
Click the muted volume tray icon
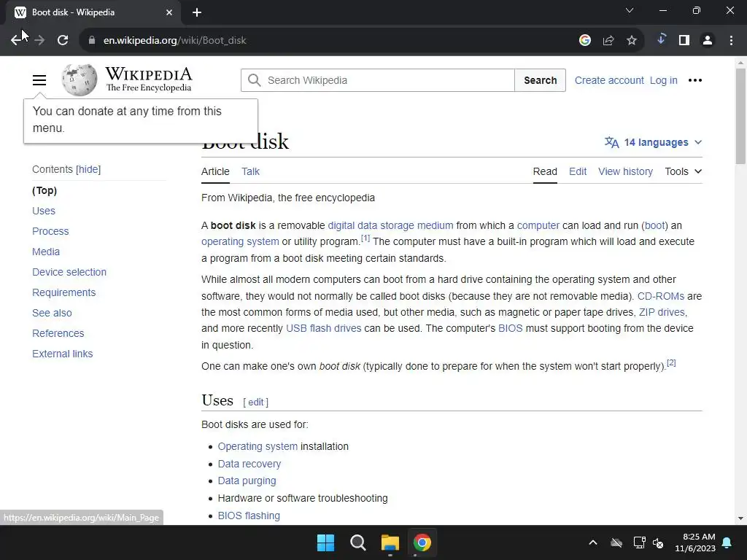[659, 542]
